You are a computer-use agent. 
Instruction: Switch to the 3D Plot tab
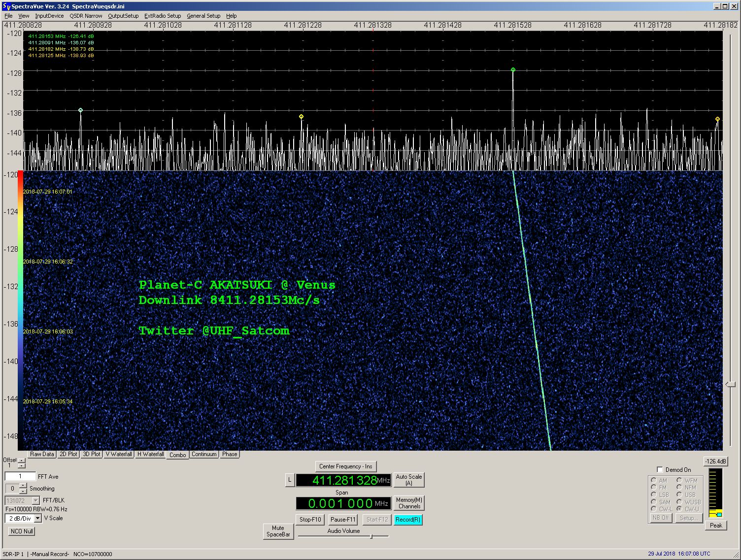pyautogui.click(x=92, y=454)
